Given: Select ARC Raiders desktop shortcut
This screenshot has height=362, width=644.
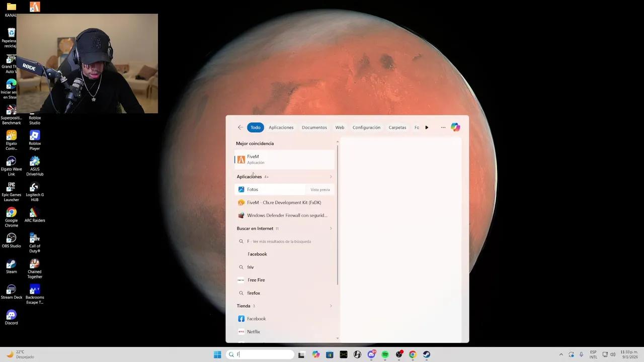Looking at the screenshot, I should 35,215.
